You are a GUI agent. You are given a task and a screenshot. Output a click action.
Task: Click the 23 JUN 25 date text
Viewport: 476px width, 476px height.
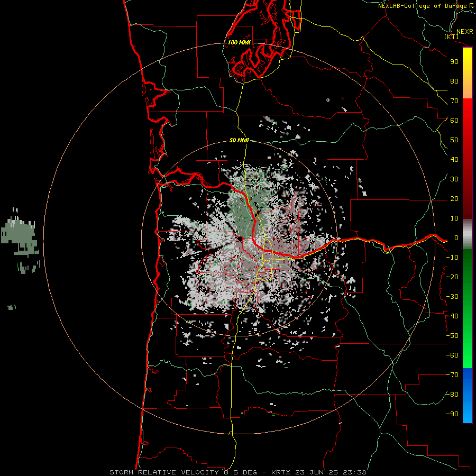pyautogui.click(x=317, y=472)
